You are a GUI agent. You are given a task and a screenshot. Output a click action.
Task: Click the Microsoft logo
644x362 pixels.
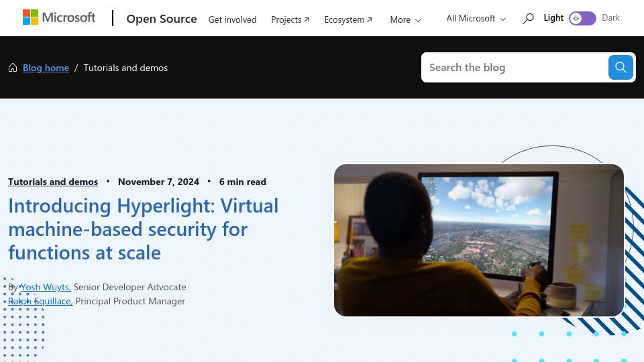(59, 17)
